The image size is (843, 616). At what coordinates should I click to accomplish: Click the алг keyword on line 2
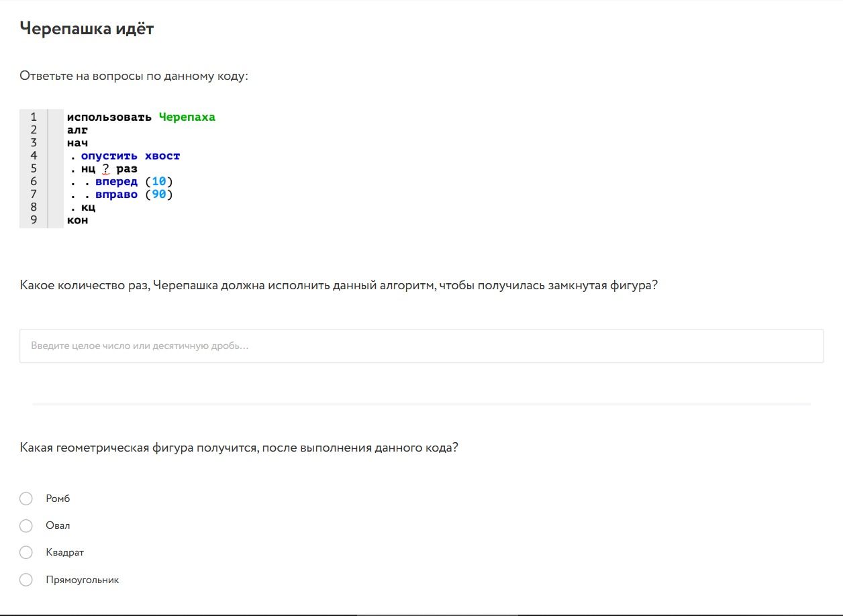[78, 130]
